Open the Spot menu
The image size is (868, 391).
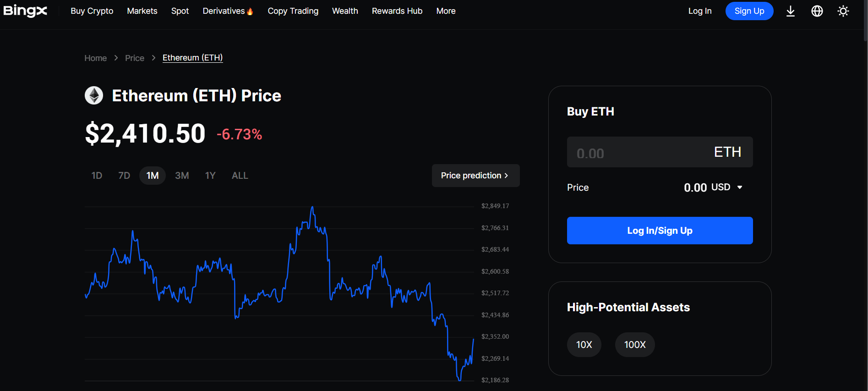180,11
